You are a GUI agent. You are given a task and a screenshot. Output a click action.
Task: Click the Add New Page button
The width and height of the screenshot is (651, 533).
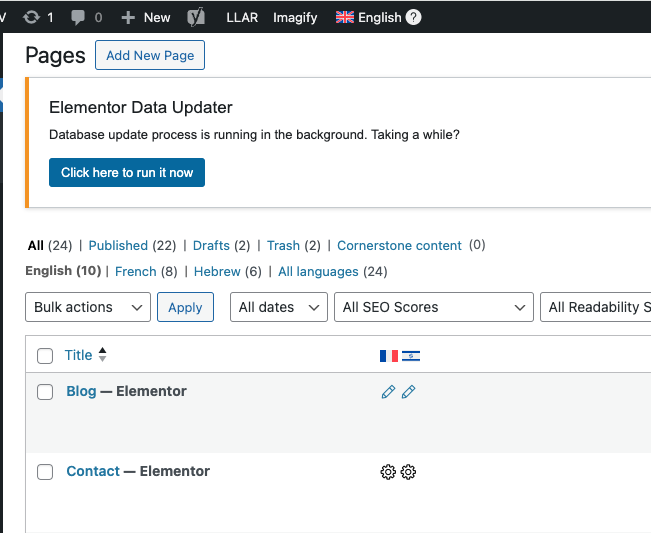[150, 55]
